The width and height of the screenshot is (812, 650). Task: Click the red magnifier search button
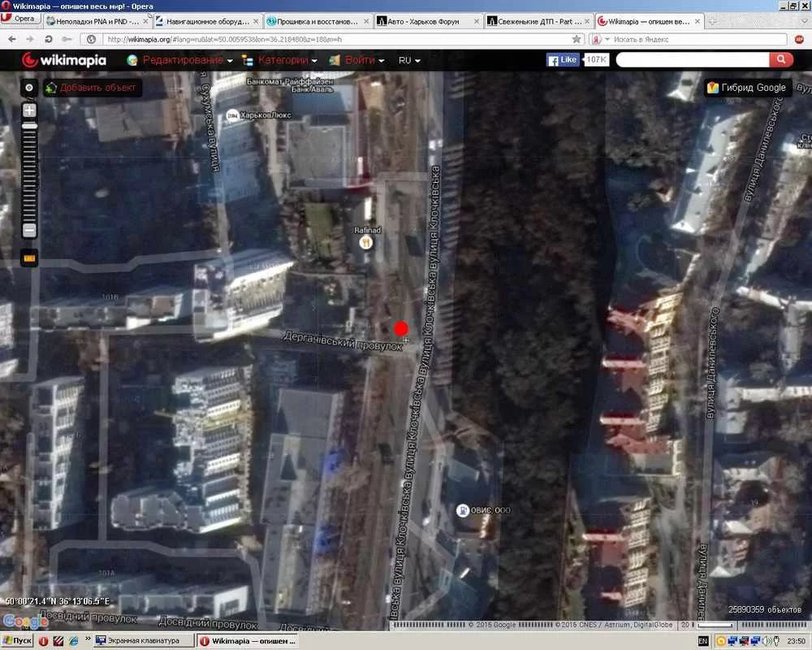781,60
